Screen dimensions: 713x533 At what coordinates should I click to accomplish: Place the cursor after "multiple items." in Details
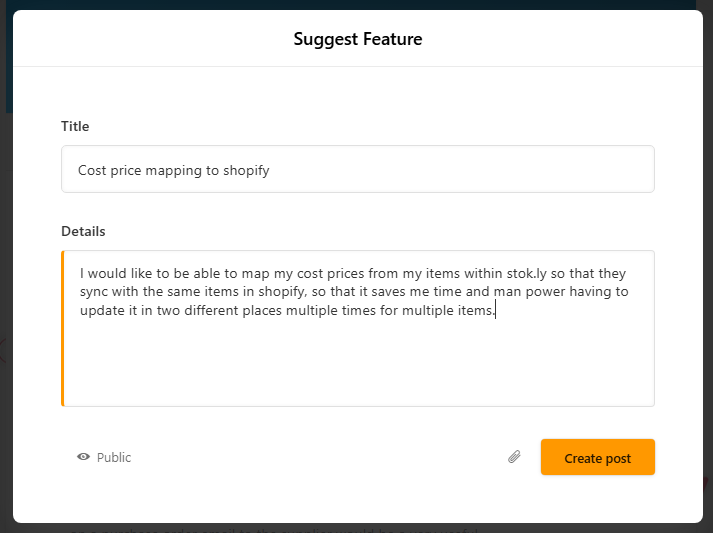coord(496,310)
